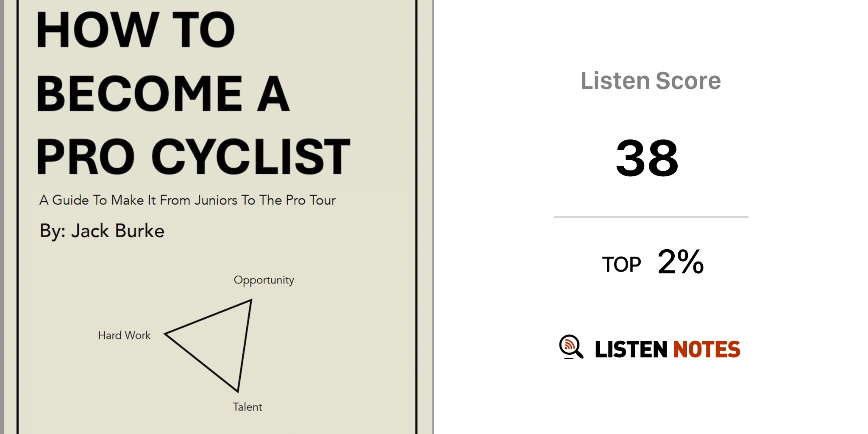868x434 pixels.
Task: Click the black LISTEN word in logo
Action: point(631,349)
